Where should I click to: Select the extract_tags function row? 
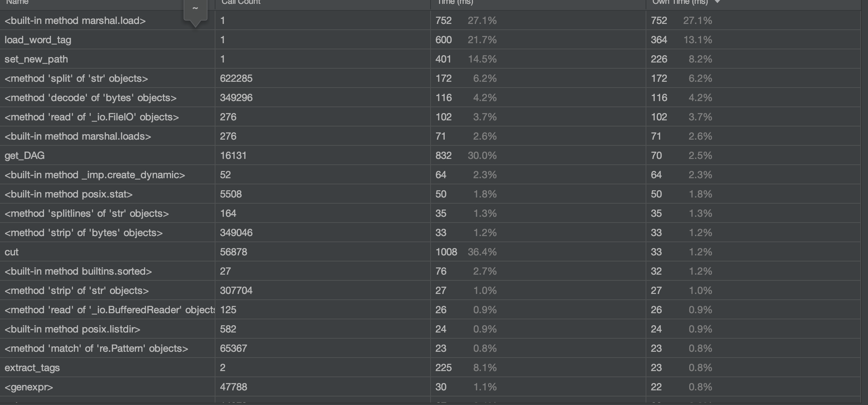coord(430,368)
